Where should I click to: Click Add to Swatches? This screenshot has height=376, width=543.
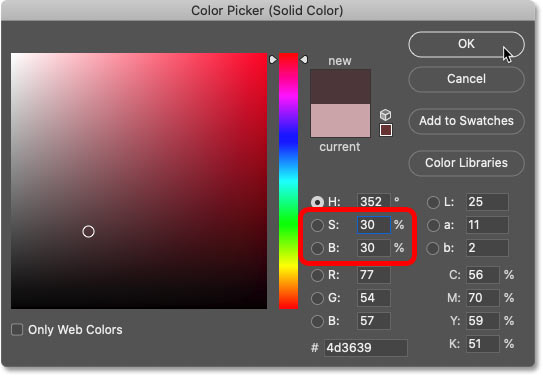[x=466, y=121]
